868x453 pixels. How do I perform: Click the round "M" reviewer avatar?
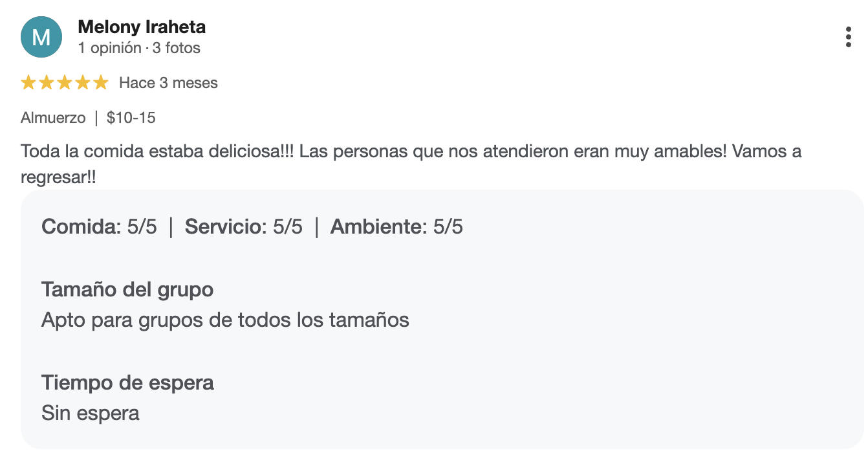41,37
